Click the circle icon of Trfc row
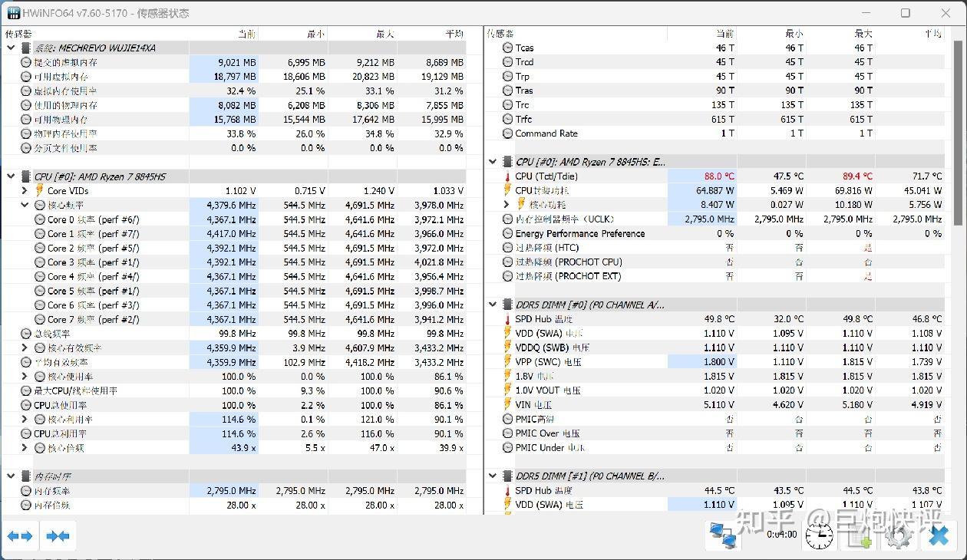This screenshot has height=560, width=967. click(507, 119)
